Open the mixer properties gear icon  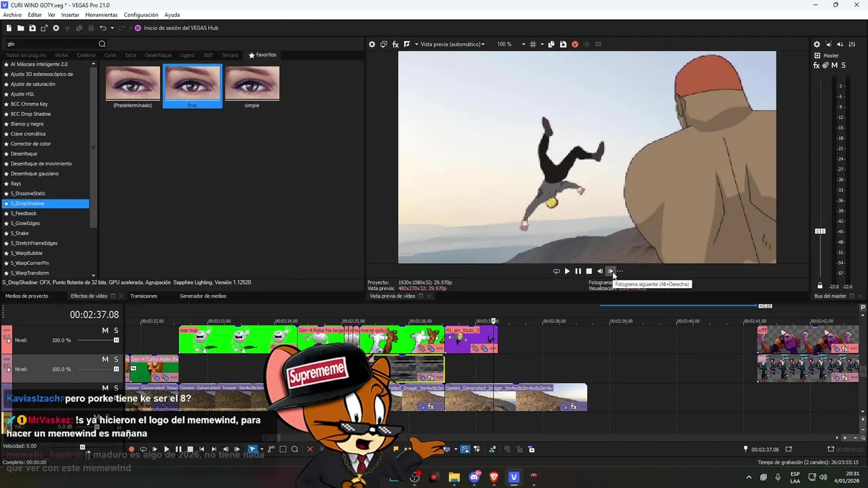click(816, 44)
